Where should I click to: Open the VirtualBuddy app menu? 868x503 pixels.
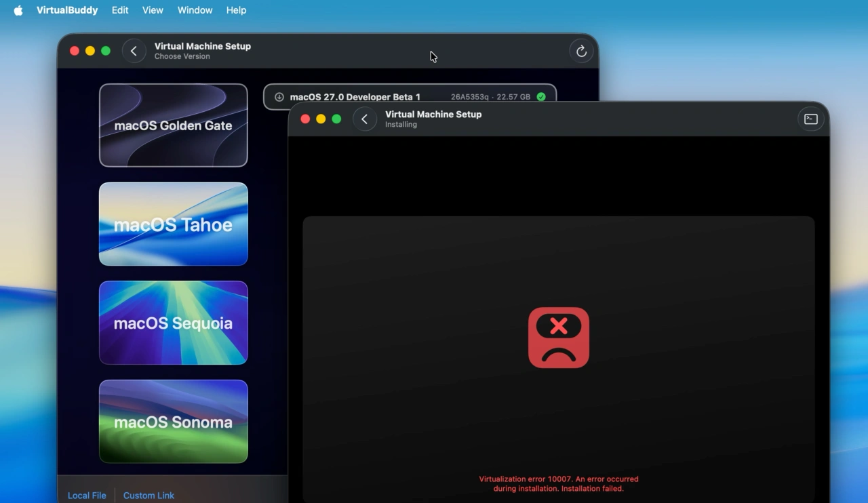tap(67, 10)
